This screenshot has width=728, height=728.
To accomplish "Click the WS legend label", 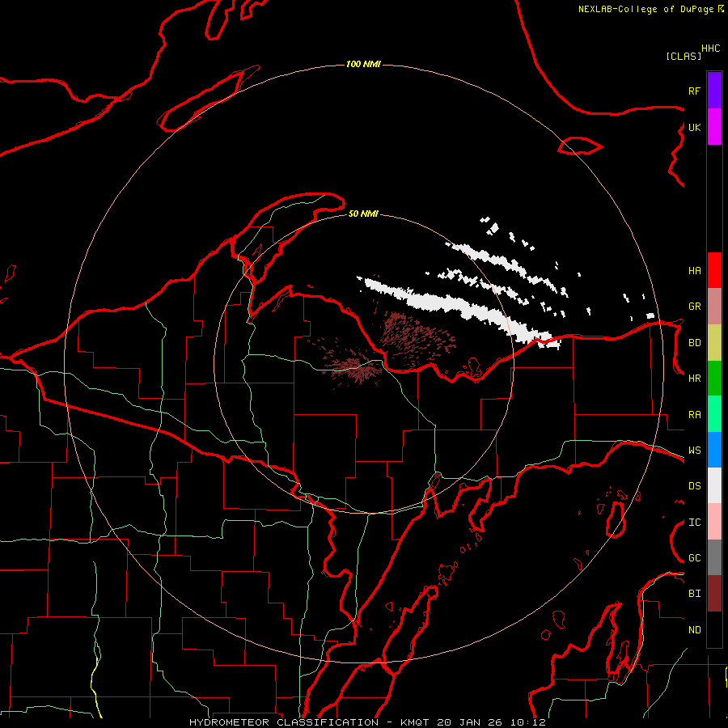I will [x=694, y=451].
